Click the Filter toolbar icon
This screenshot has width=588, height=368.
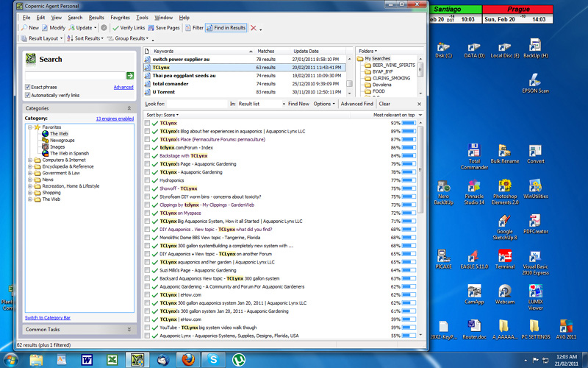(187, 28)
